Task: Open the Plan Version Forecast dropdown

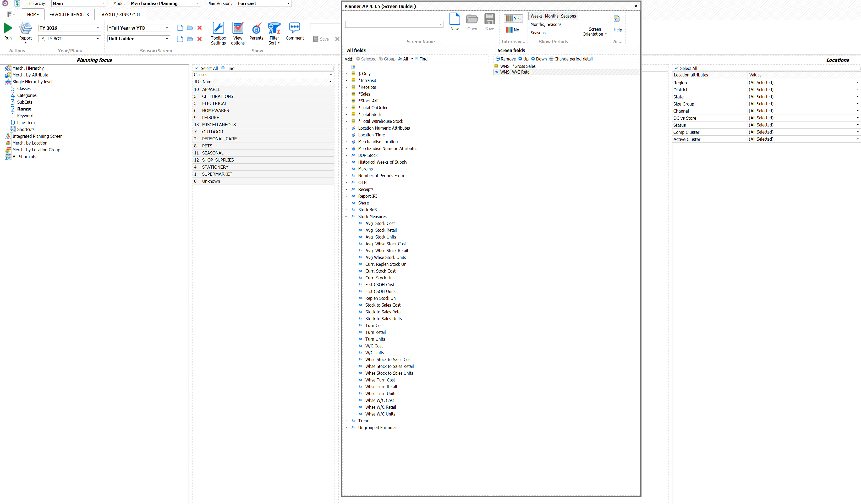Action: click(x=288, y=3)
